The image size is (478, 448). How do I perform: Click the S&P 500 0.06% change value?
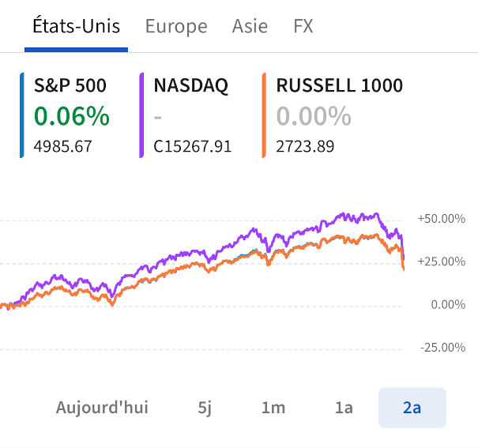click(71, 116)
